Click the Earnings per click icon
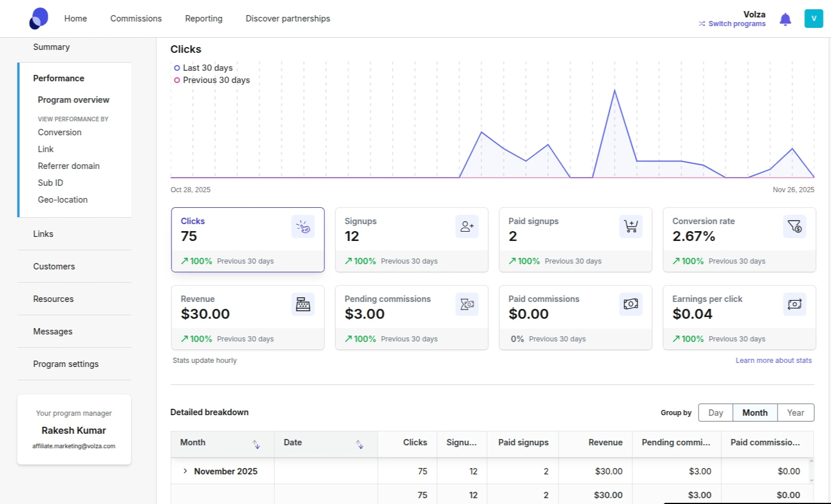831x504 pixels. [794, 304]
